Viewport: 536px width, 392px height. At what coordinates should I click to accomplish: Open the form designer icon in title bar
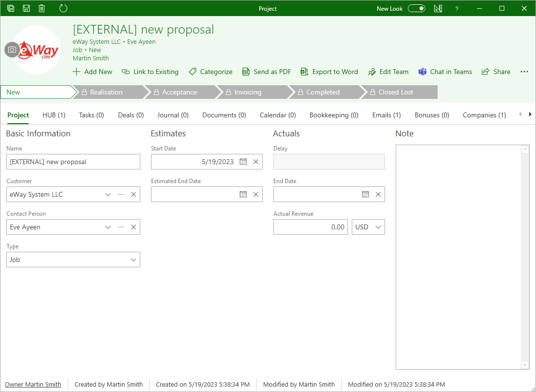click(438, 8)
